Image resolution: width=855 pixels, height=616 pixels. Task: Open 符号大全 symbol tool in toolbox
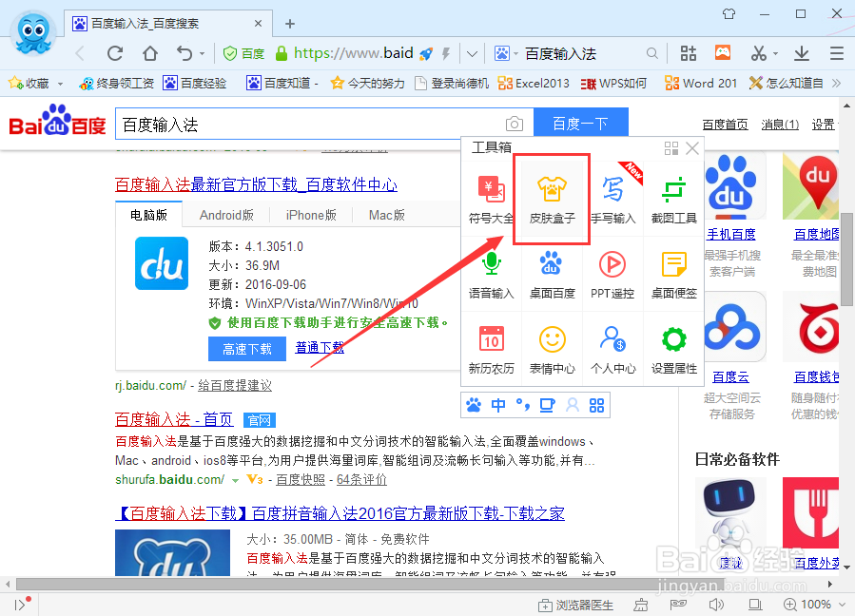tap(492, 200)
